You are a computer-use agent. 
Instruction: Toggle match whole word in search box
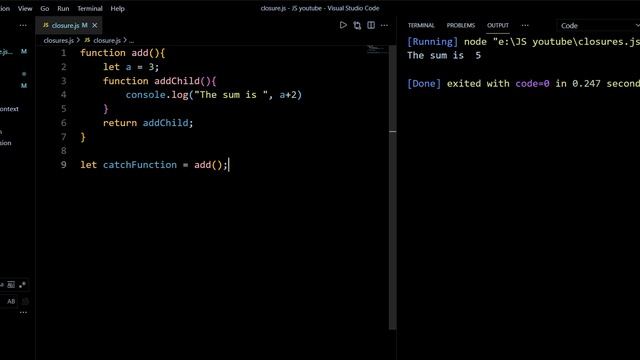[11, 284]
